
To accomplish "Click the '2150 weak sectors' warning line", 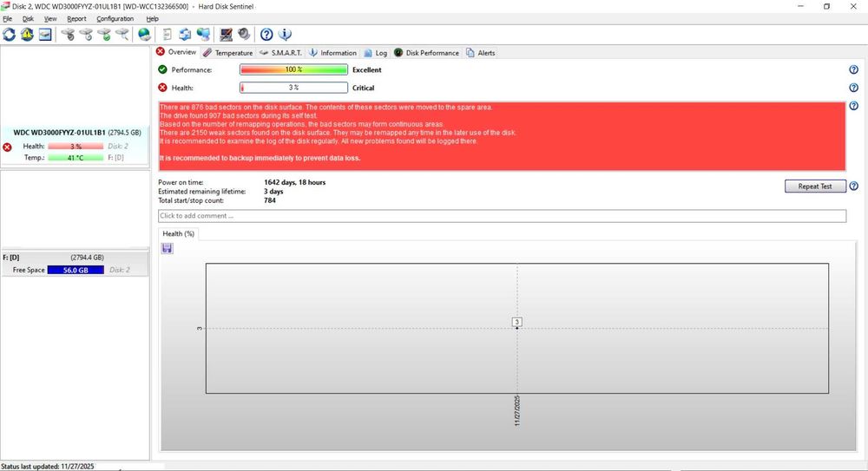I will (x=338, y=133).
